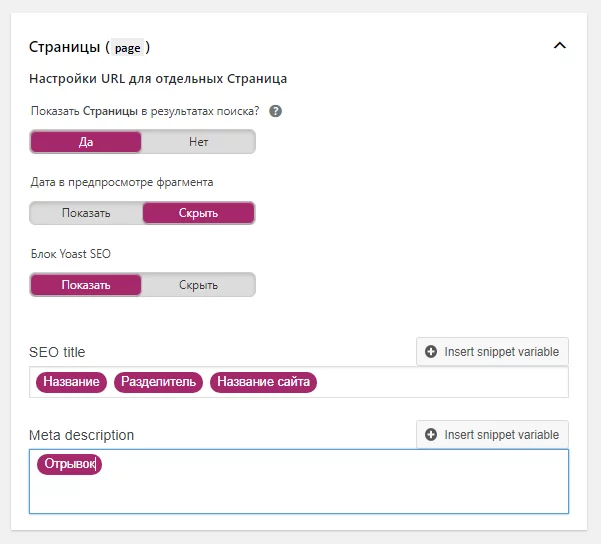This screenshot has height=544, width=601.
Task: Click the page code label
Action: 128,48
